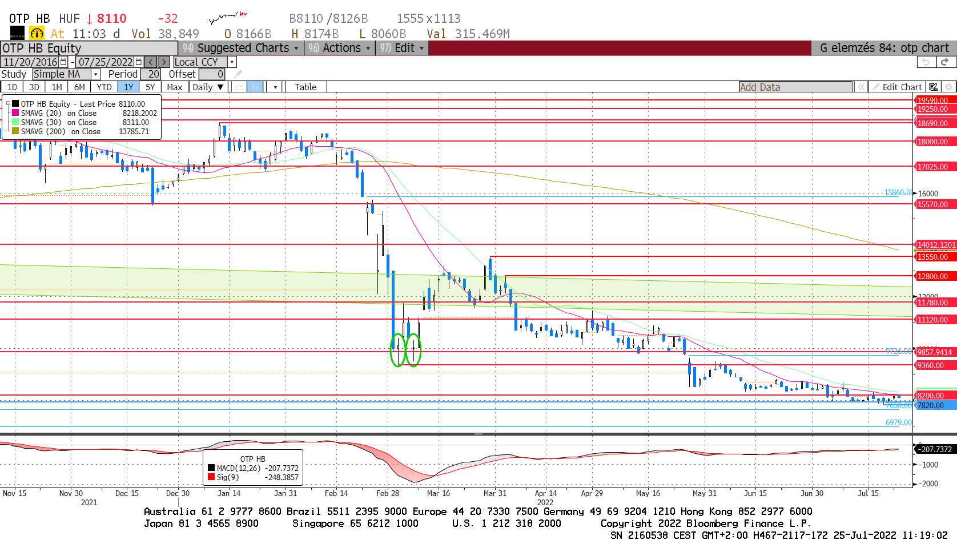The height and width of the screenshot is (560, 957).
Task: Switch to Table view
Action: tap(305, 87)
